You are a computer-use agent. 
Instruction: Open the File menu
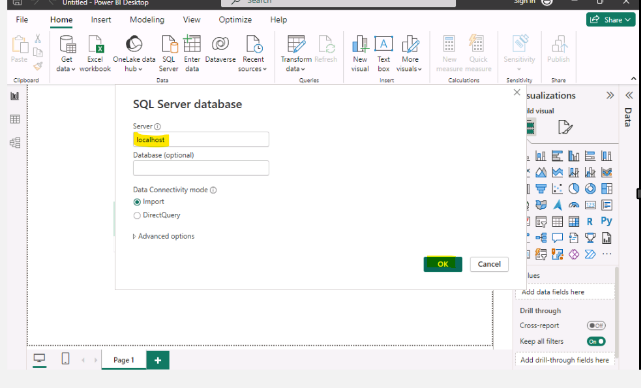[x=22, y=20]
